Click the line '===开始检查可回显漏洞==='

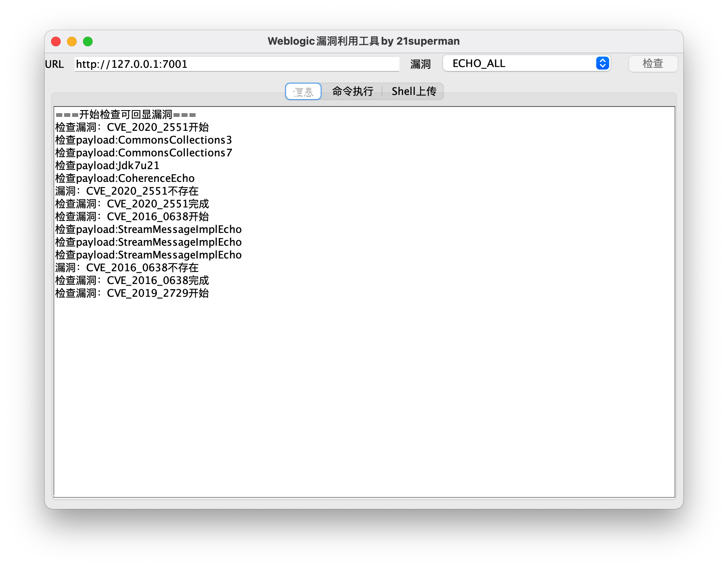click(126, 114)
